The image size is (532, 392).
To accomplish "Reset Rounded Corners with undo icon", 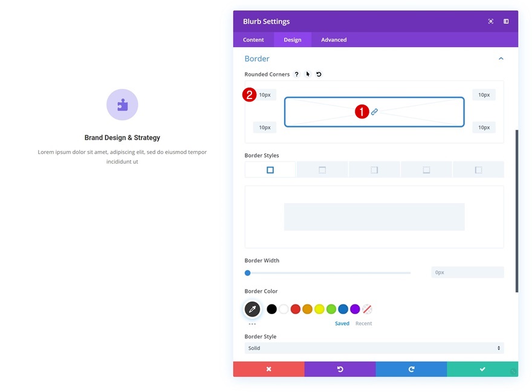I will tap(319, 74).
